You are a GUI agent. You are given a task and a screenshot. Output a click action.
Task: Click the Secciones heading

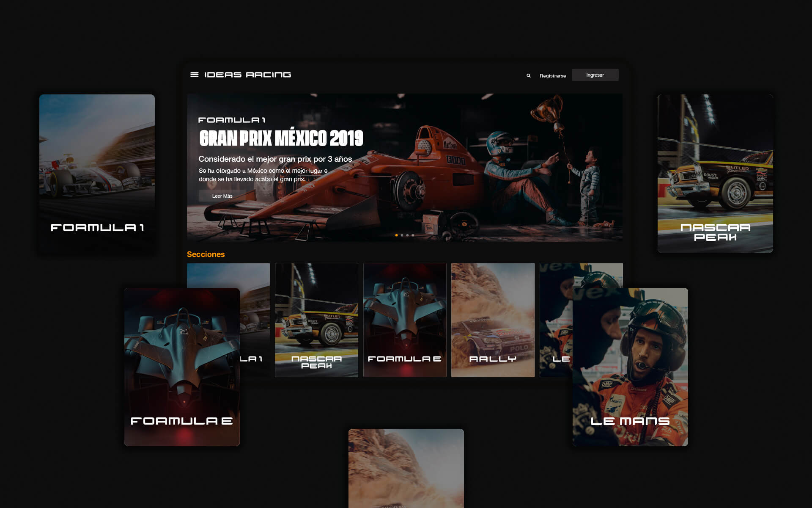tap(206, 254)
